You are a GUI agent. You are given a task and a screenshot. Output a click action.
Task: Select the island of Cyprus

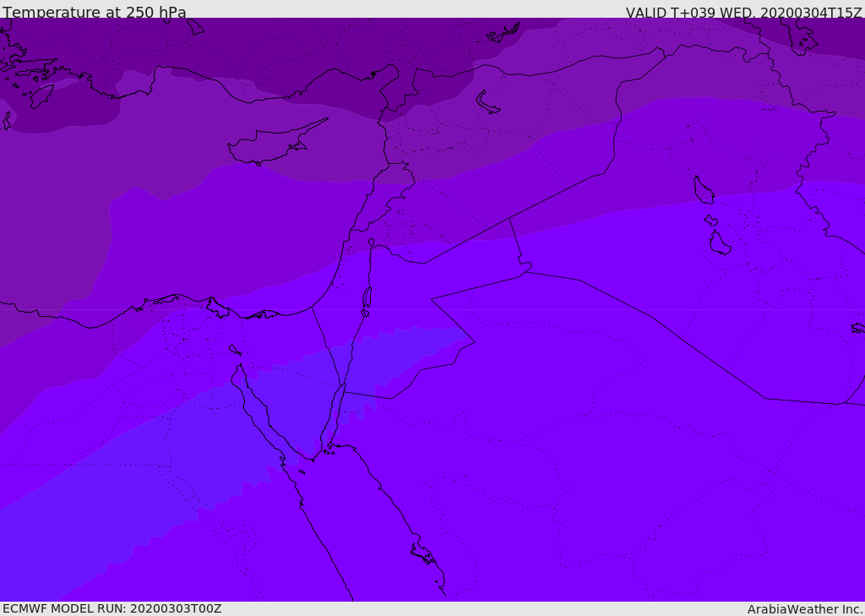(270, 147)
